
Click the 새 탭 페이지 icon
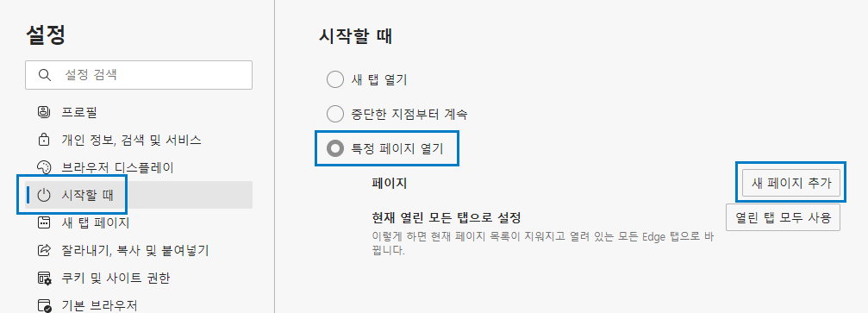(x=44, y=222)
